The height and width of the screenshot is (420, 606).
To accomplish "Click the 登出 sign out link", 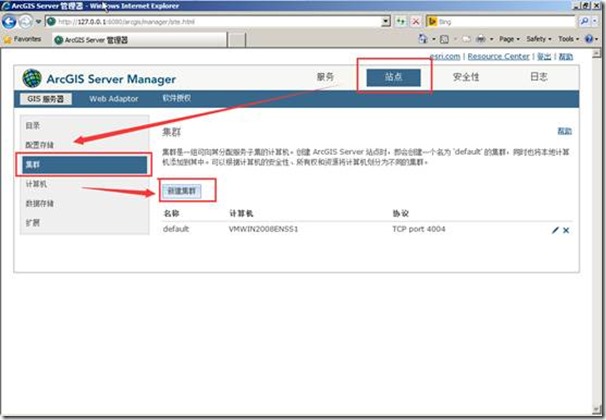I will [544, 56].
